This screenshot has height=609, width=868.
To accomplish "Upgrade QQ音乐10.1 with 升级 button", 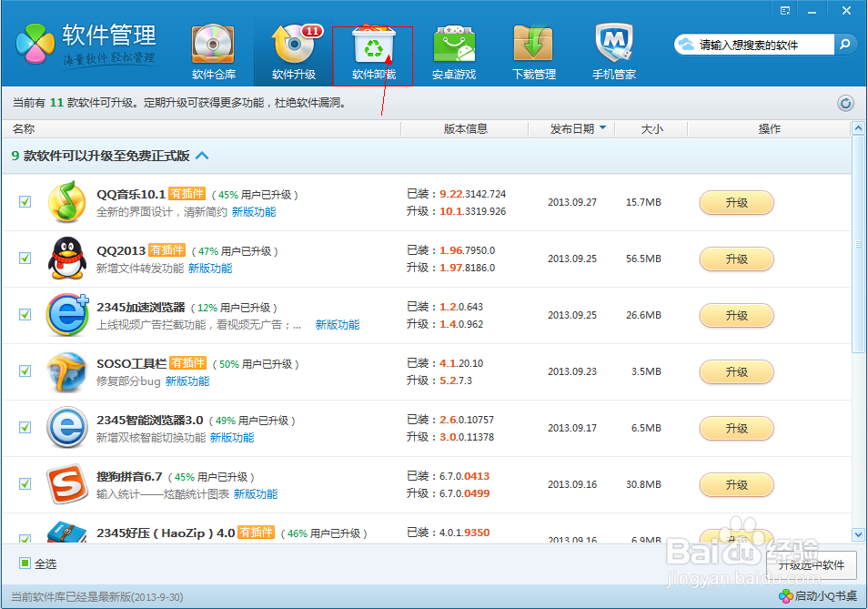I will (736, 203).
